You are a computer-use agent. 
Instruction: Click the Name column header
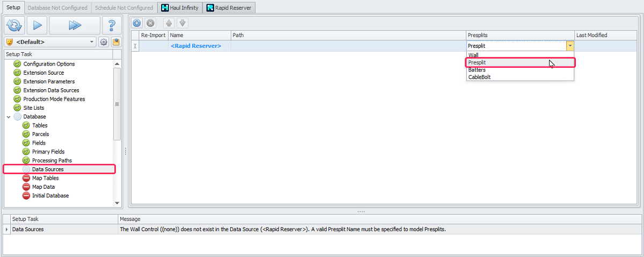click(199, 35)
